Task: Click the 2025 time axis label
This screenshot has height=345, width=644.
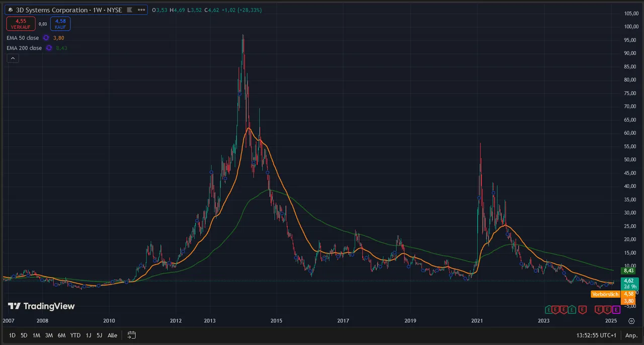Action: tap(611, 320)
